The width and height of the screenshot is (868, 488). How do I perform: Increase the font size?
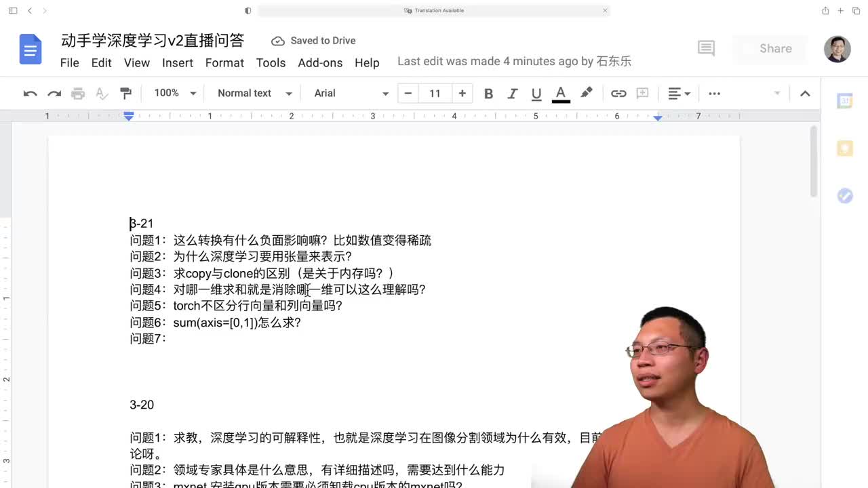click(462, 94)
